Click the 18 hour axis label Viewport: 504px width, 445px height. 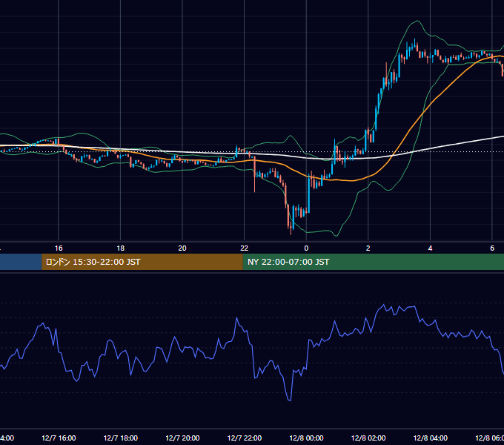click(x=121, y=248)
